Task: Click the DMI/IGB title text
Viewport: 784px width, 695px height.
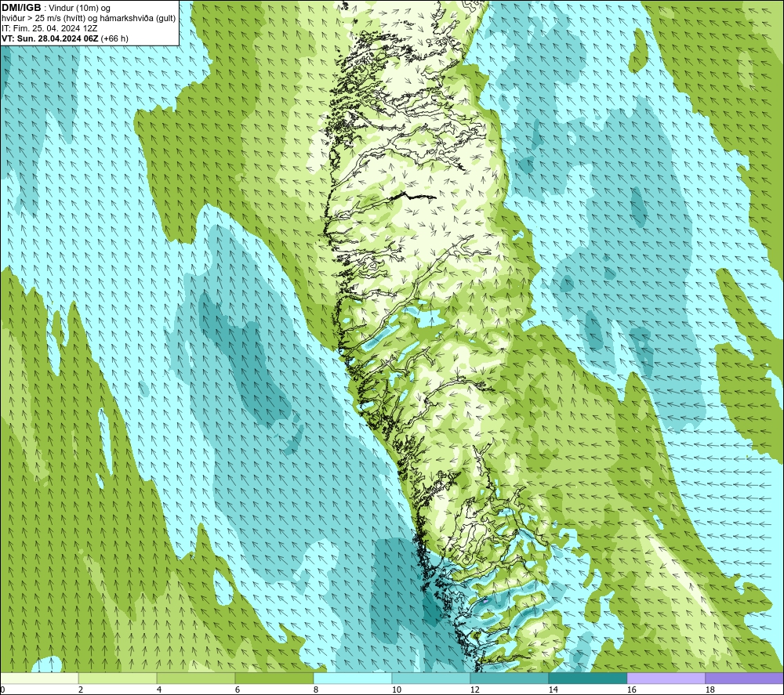Action: 21,8
